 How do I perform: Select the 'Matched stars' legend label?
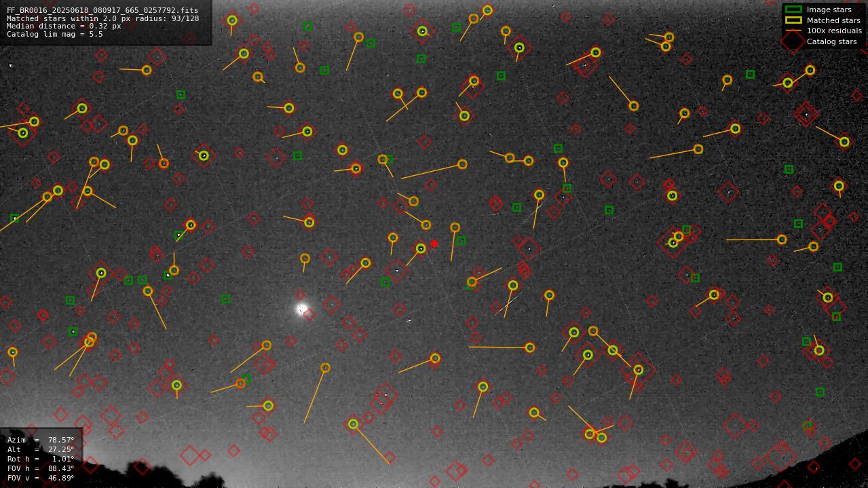833,20
